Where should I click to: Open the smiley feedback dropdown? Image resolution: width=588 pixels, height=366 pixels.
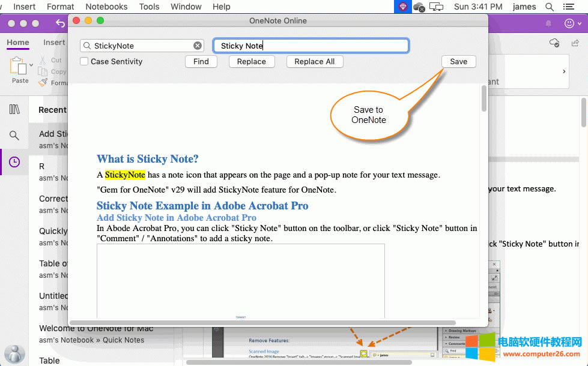pos(571,23)
